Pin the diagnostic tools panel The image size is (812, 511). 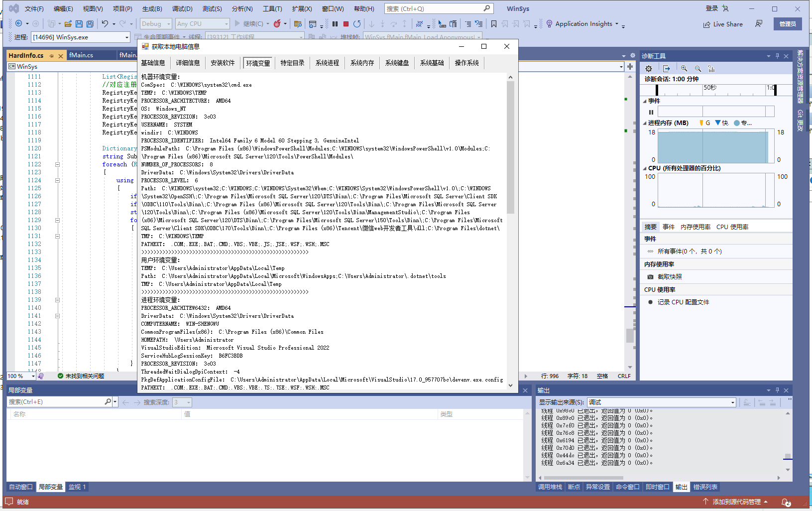tap(777, 56)
